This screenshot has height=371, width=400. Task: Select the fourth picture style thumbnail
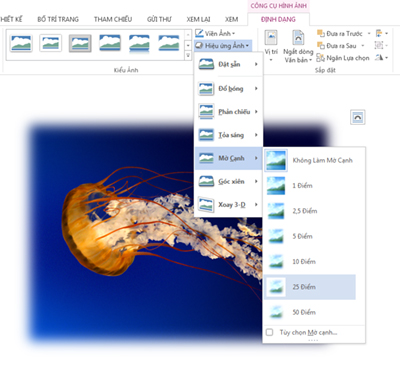[110, 43]
